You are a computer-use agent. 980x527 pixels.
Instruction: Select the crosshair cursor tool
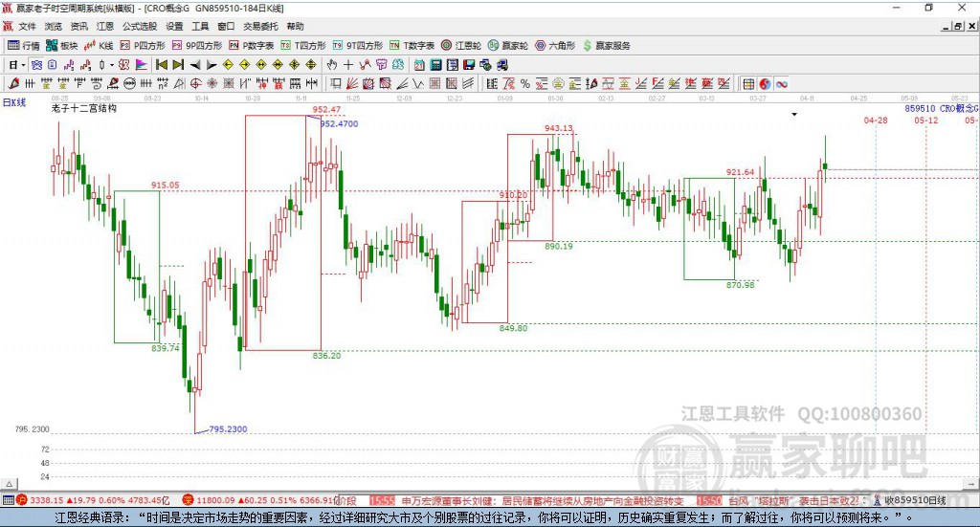(x=348, y=65)
